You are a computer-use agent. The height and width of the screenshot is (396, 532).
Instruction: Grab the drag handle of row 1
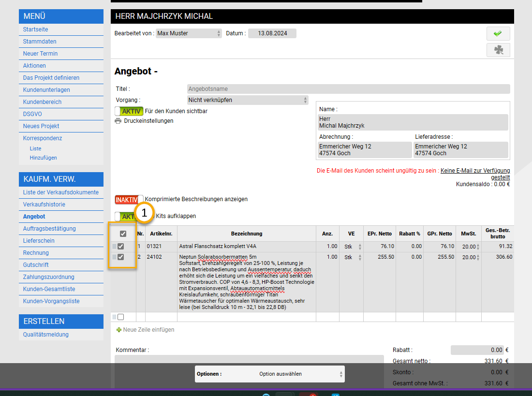(115, 246)
